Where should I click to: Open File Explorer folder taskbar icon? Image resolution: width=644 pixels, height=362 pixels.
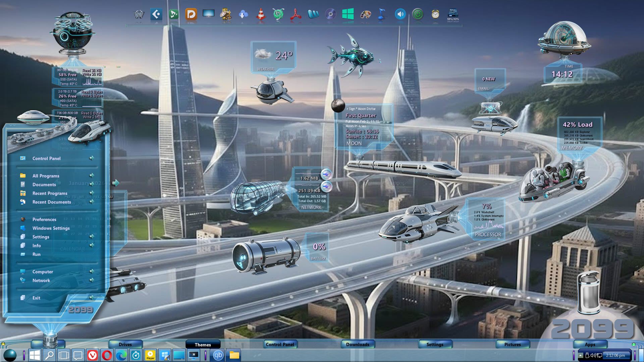(x=234, y=355)
